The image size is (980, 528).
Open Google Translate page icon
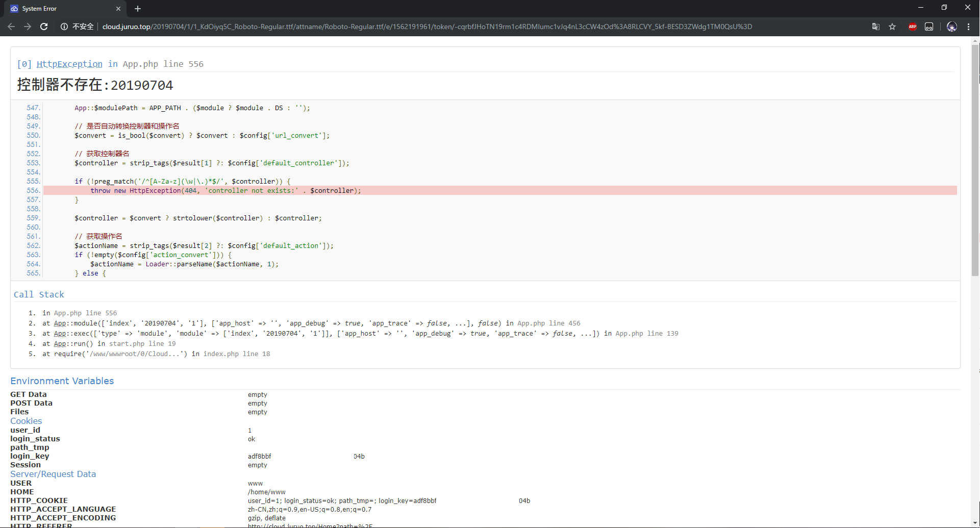[x=876, y=27]
